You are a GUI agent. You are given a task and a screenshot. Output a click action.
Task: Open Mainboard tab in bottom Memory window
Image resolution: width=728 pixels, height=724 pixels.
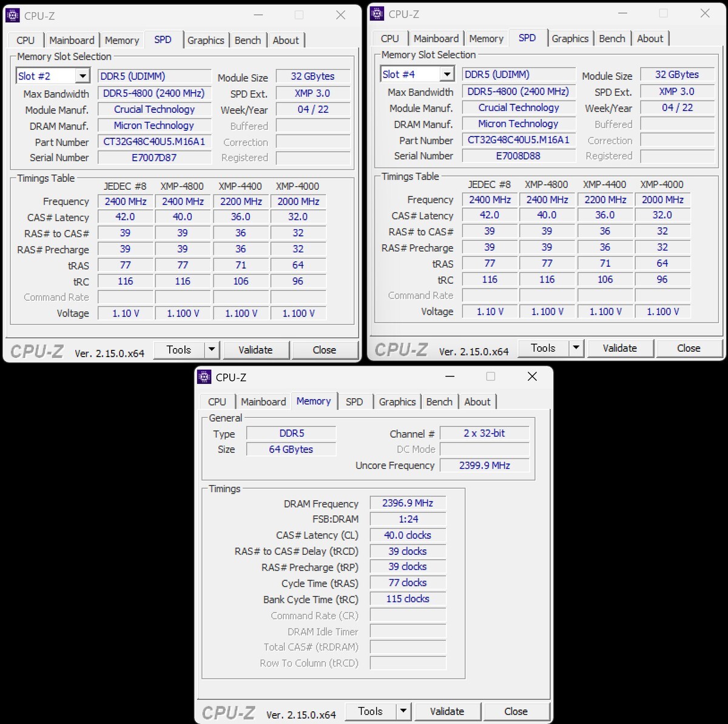[x=263, y=401]
